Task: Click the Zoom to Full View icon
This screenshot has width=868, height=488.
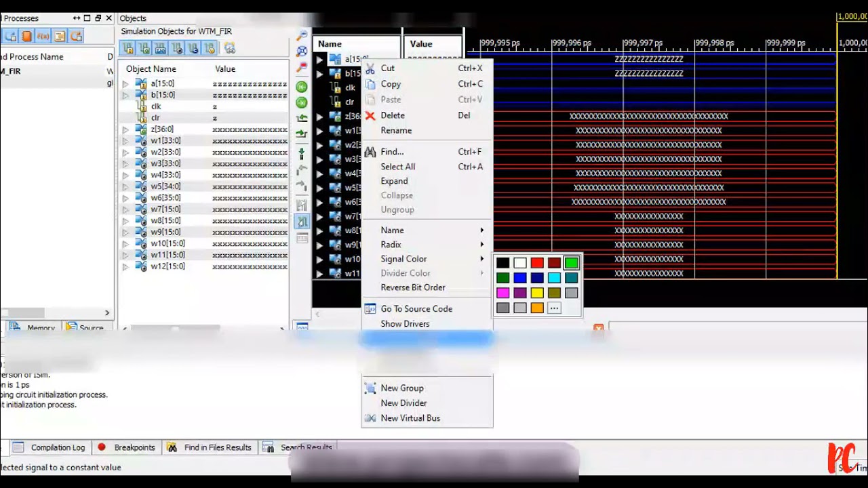Action: coord(302,52)
